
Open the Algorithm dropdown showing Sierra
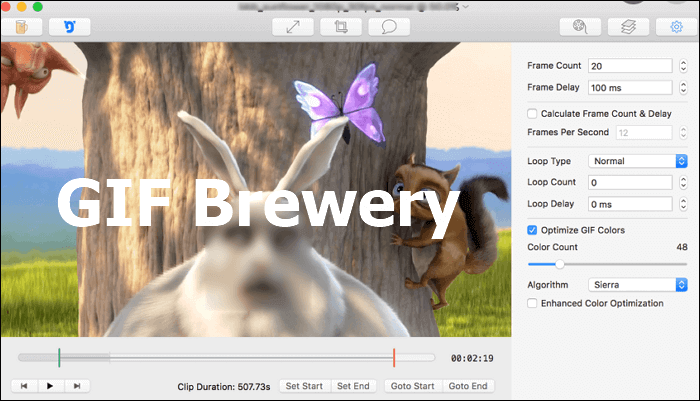click(x=638, y=284)
